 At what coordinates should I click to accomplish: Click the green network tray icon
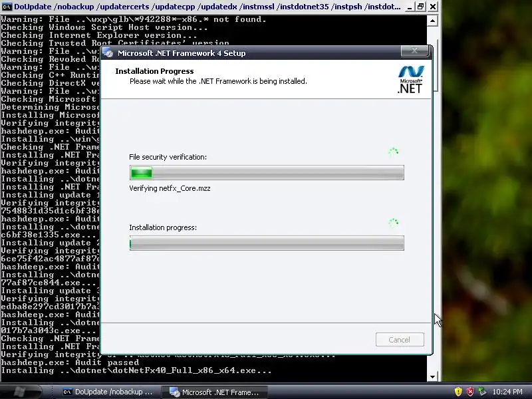481,392
